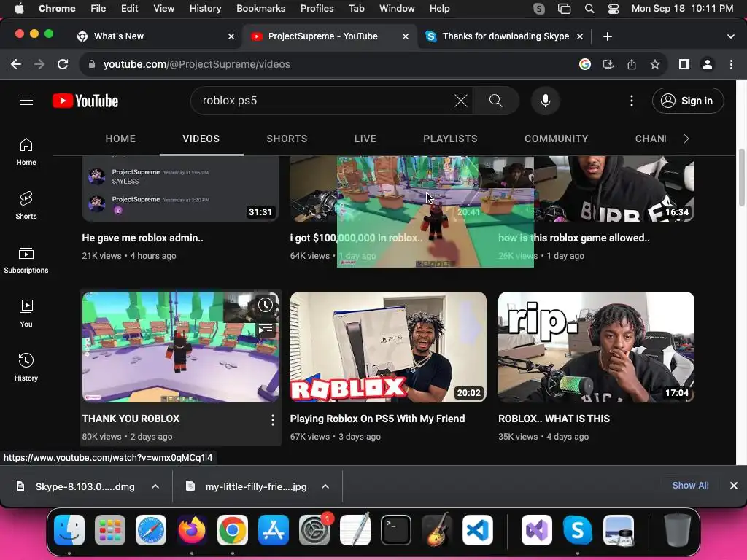Add THANK YOU ROBLOX to Watch later
This screenshot has height=560, width=747.
[266, 306]
